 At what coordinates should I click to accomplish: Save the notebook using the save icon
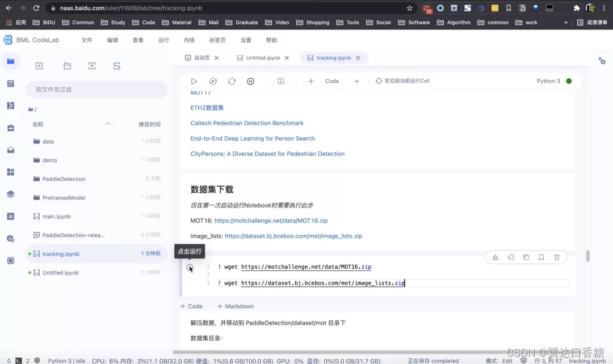281,81
